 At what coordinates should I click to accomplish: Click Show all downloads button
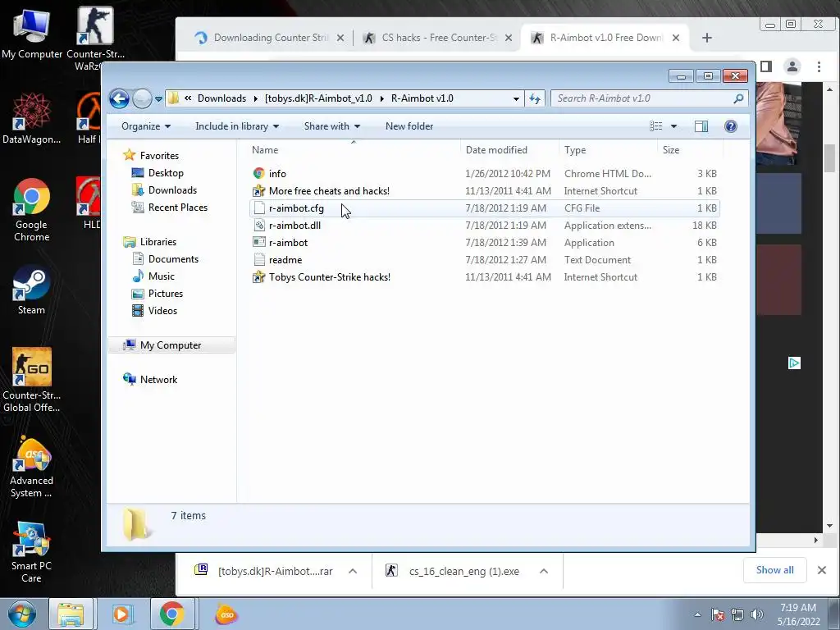click(x=774, y=570)
